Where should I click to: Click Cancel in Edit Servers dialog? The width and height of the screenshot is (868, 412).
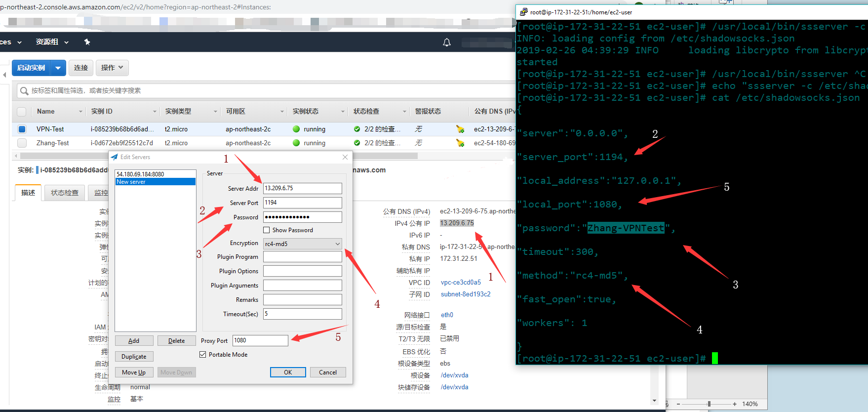[x=328, y=372]
